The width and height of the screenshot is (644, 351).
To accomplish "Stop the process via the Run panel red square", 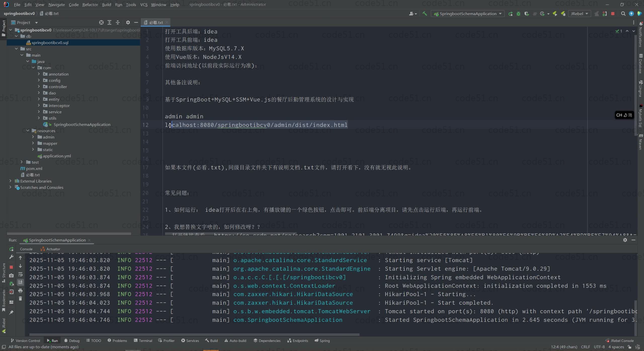I will pos(11,267).
